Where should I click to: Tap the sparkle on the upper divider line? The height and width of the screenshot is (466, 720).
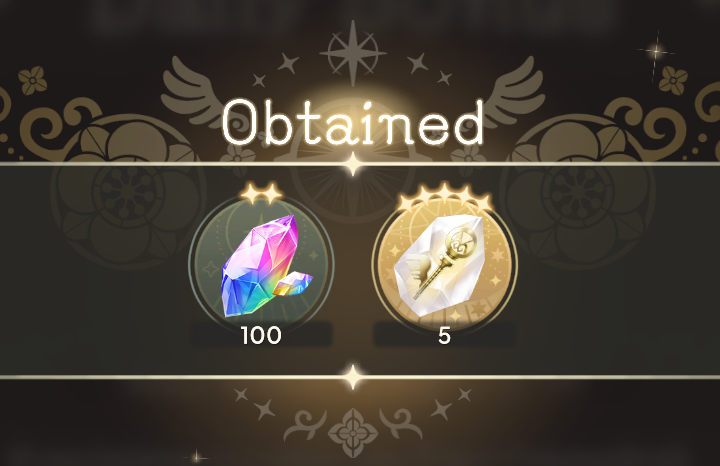(x=353, y=164)
